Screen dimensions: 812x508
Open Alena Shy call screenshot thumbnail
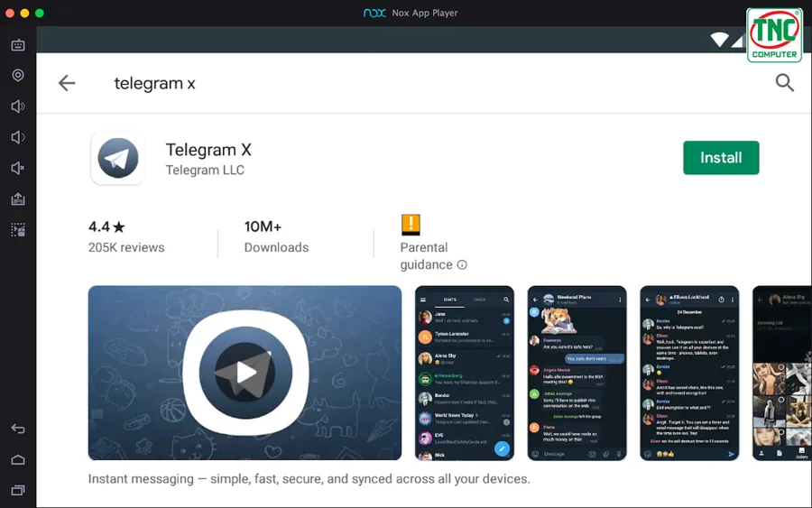[782, 373]
